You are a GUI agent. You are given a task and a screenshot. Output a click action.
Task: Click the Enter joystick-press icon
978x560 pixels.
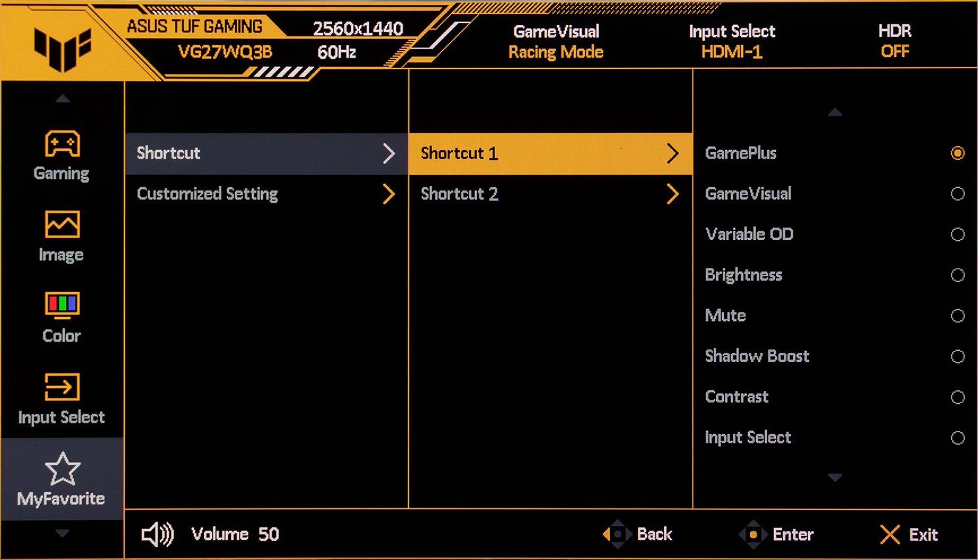click(753, 534)
